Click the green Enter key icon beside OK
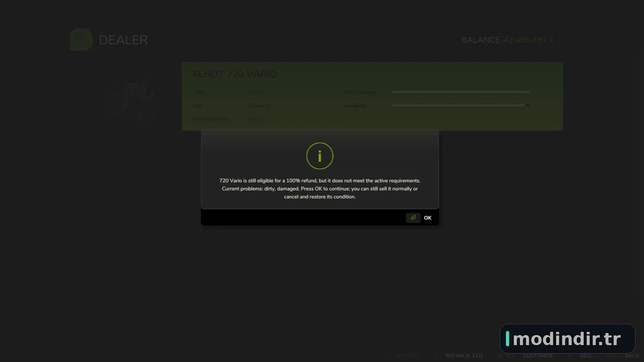Screen dimensions: 644x362 coord(413,218)
